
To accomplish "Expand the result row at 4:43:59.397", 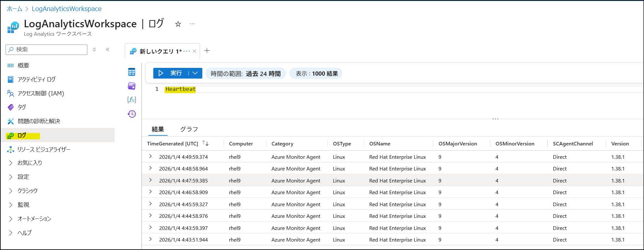I will click(150, 228).
